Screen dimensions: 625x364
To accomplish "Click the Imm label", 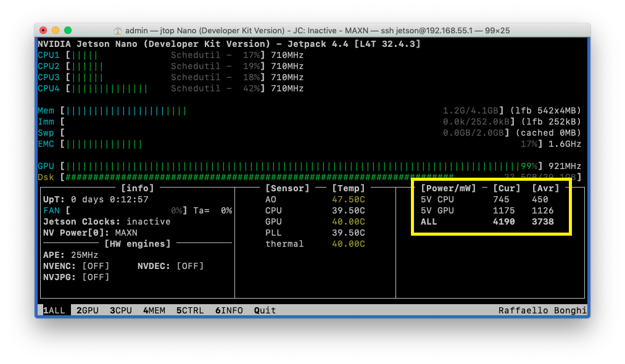I will 46,122.
